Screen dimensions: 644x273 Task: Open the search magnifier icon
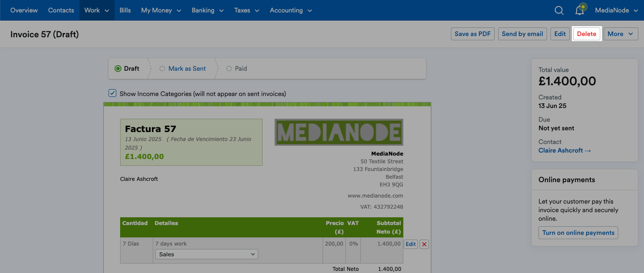point(559,10)
